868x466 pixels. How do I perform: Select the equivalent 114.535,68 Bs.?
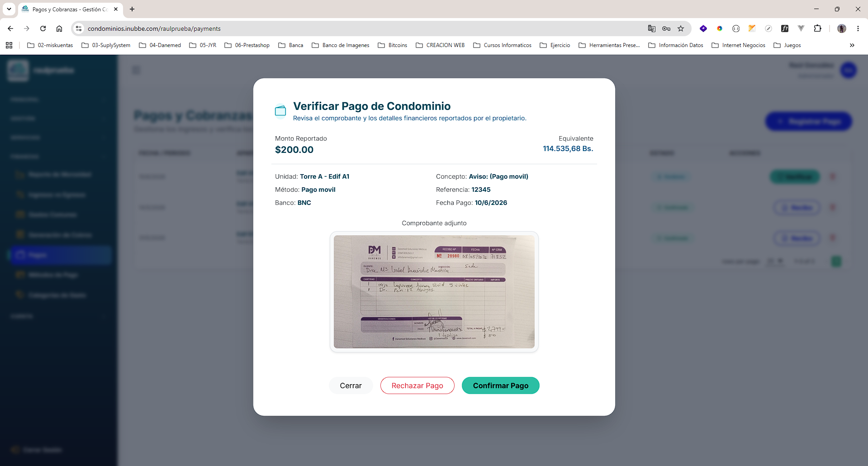[568, 148]
